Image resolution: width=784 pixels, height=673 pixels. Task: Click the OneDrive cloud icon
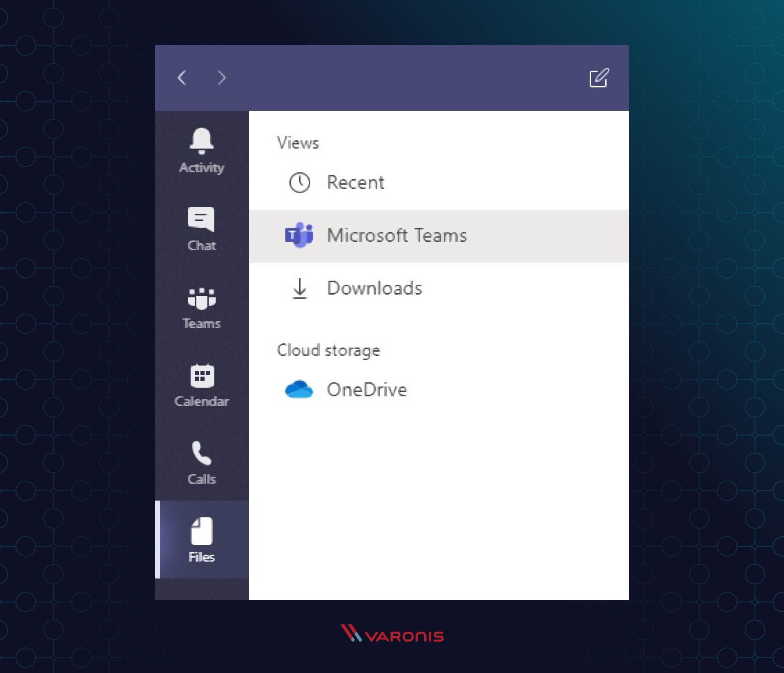click(297, 389)
